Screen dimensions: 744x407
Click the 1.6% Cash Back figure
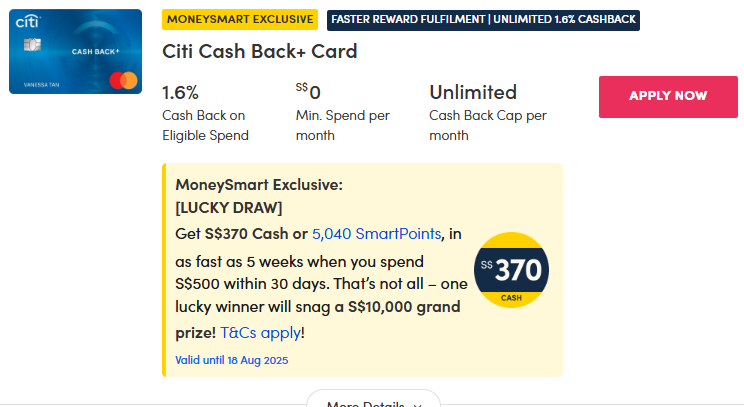tap(181, 93)
